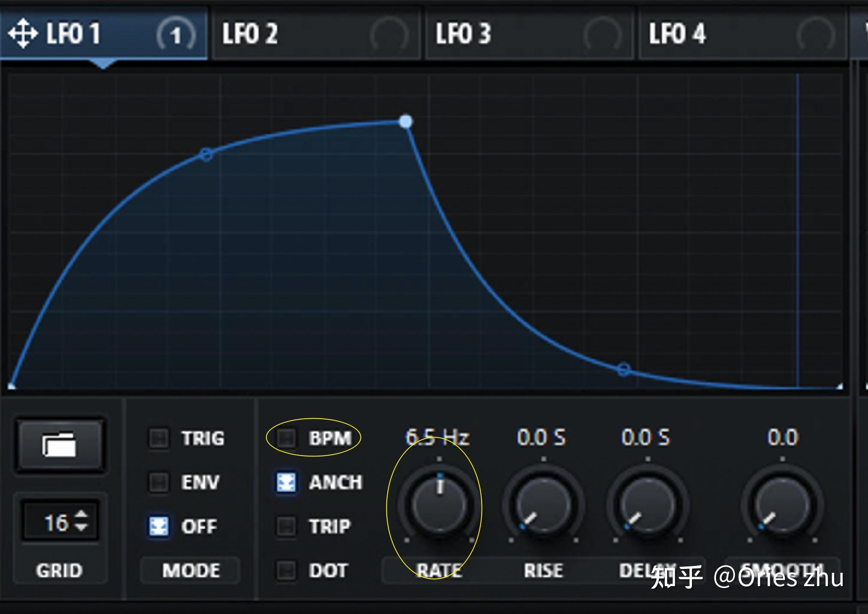Click the falling-segment curve handle
The image size is (868, 614).
(x=624, y=369)
